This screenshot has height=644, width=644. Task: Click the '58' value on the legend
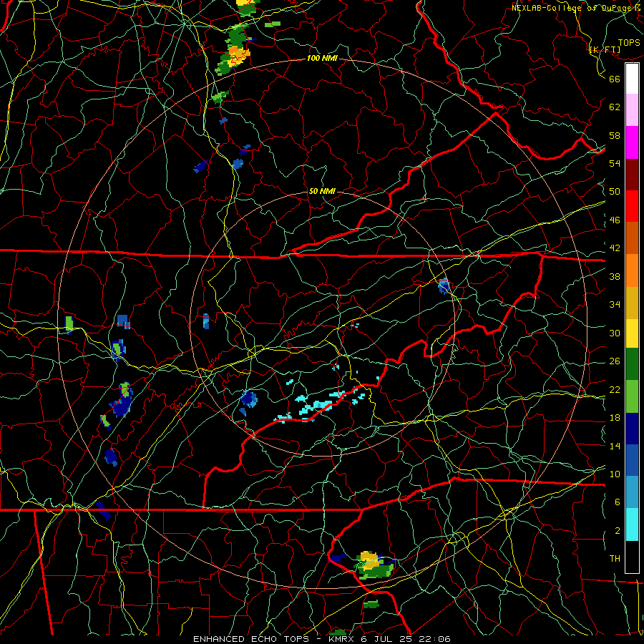point(615,135)
